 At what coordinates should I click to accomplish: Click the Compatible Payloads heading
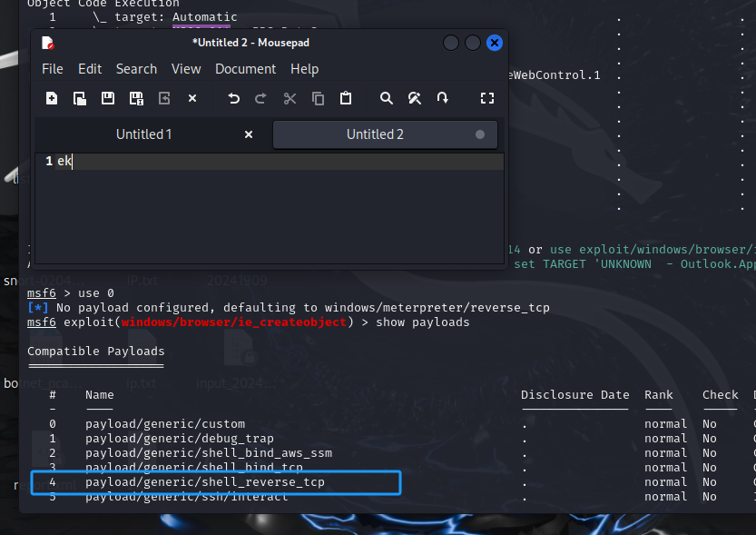[x=96, y=352]
